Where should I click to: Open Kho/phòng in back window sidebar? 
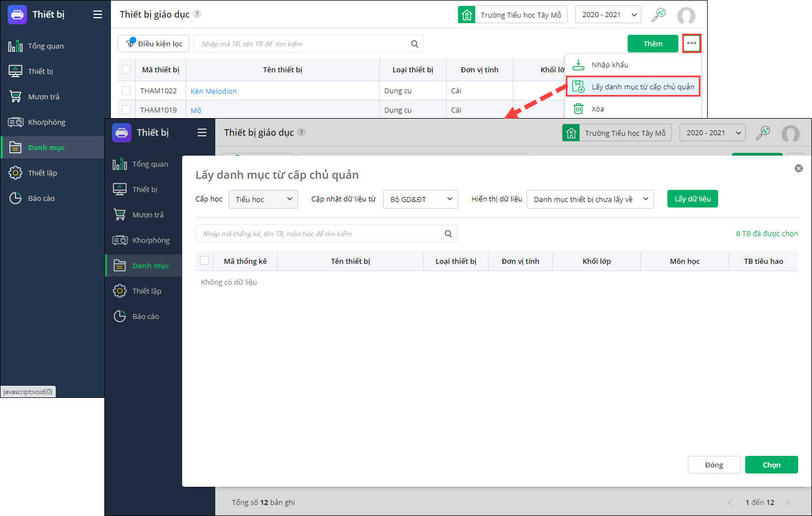(x=52, y=122)
